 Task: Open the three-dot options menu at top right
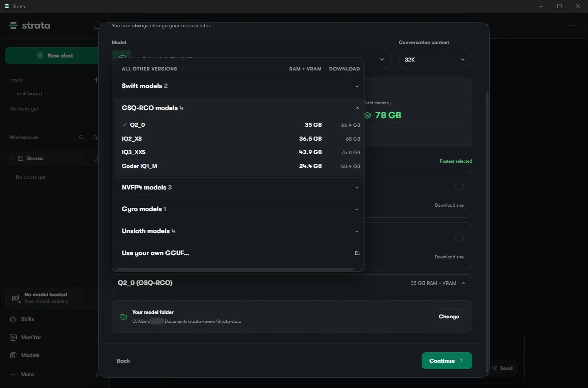tap(572, 26)
